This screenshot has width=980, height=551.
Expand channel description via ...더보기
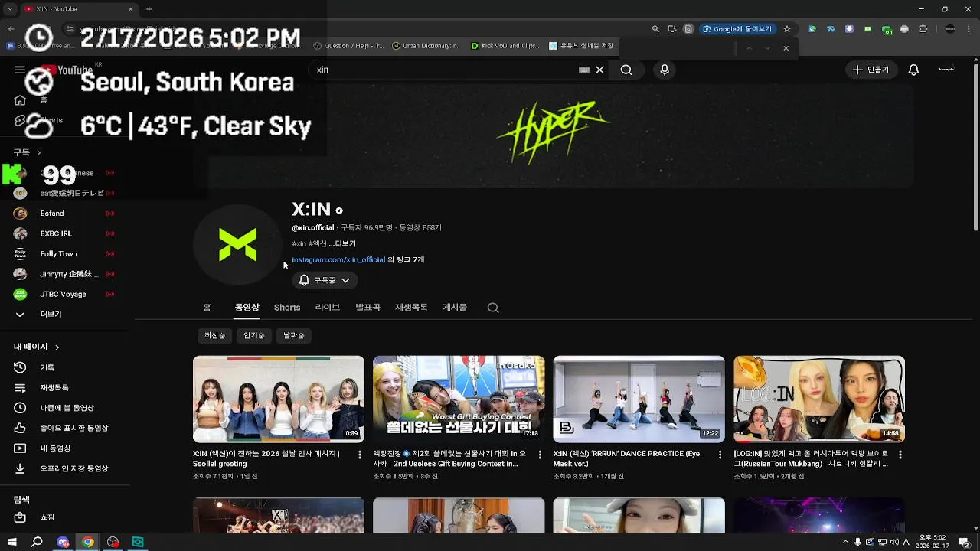pos(342,243)
